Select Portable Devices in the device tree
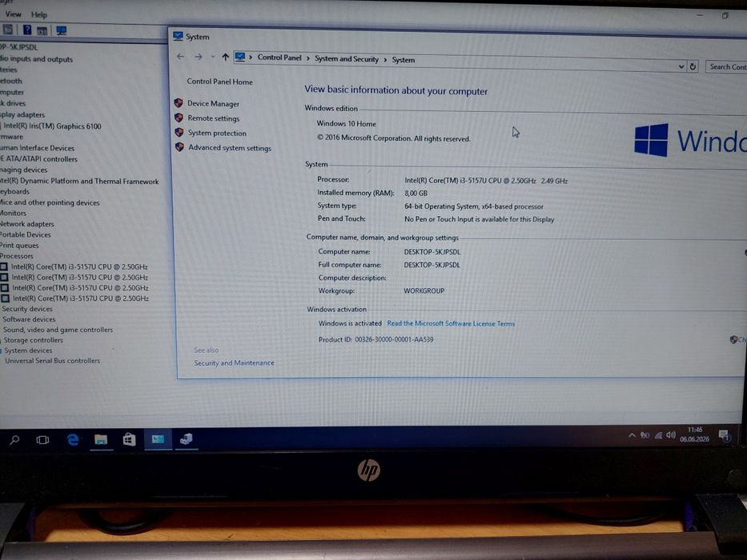 26,234
